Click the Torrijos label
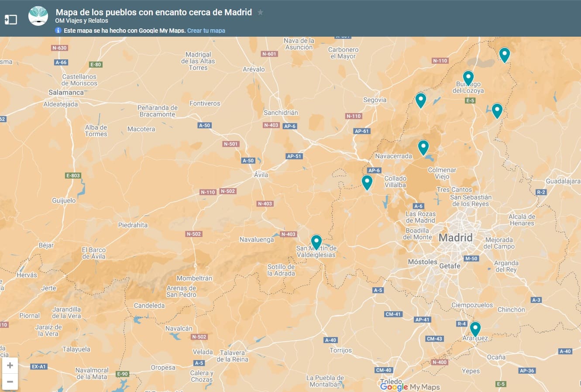Screen dimensions: 581x392 (340, 351)
